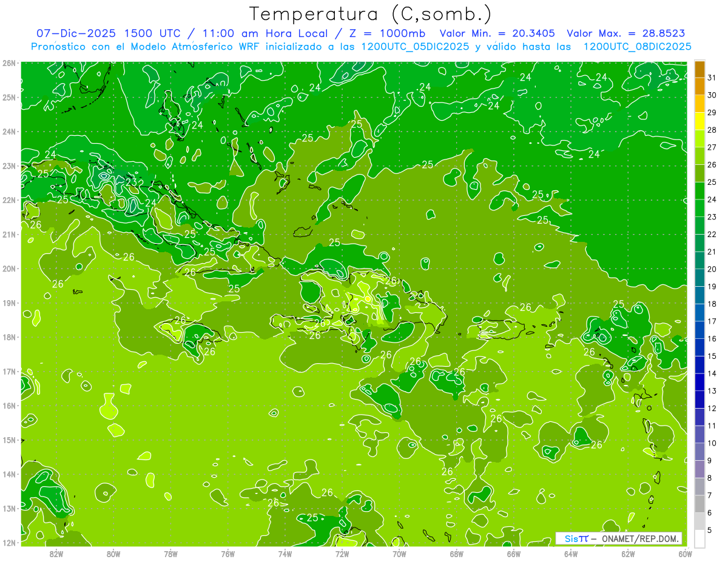Viewport: 728px width, 562px height.
Task: Click the legend value 14
Action: [712, 373]
